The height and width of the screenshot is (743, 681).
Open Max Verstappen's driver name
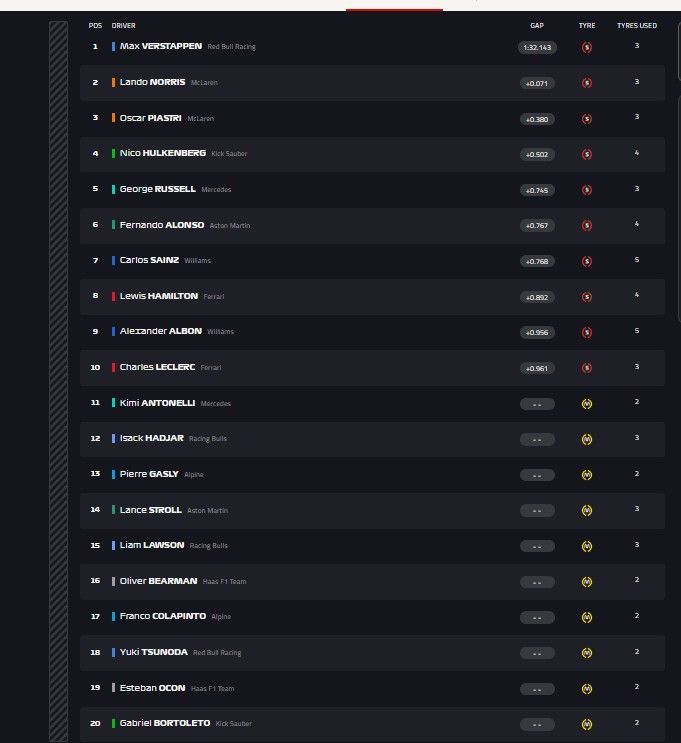(x=160, y=46)
